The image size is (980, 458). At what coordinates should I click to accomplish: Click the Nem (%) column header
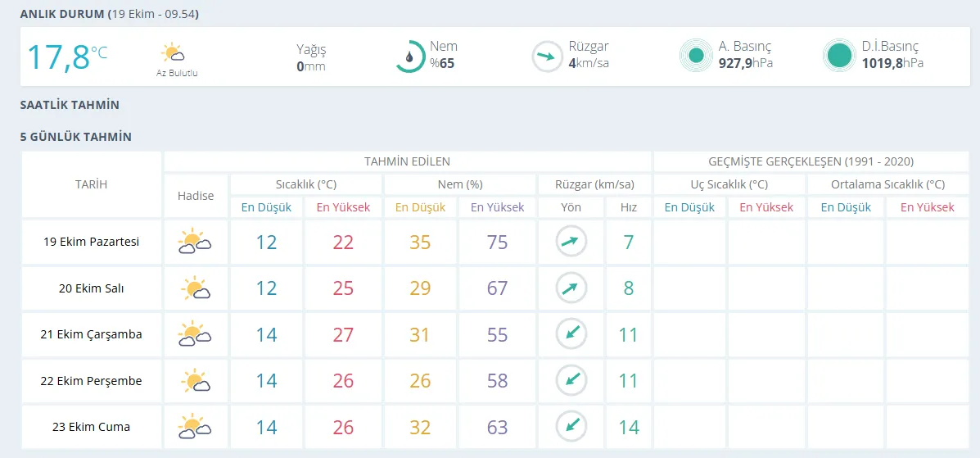click(459, 184)
